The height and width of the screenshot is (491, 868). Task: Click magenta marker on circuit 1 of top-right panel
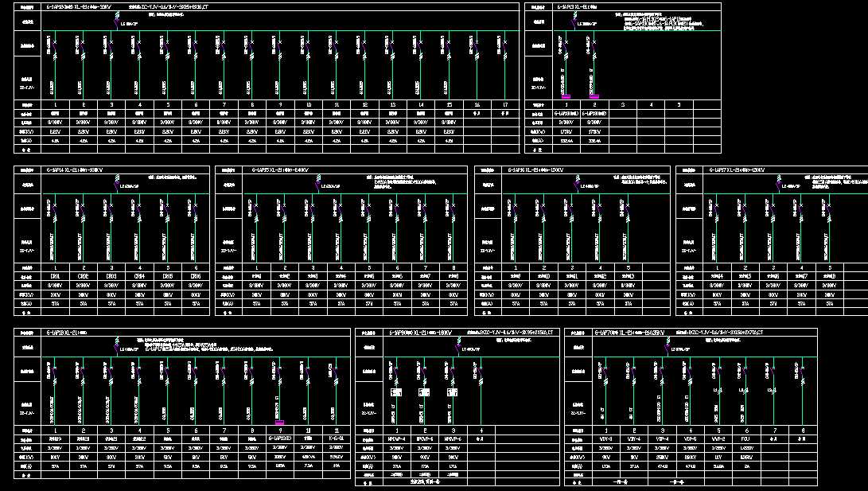(566, 97)
